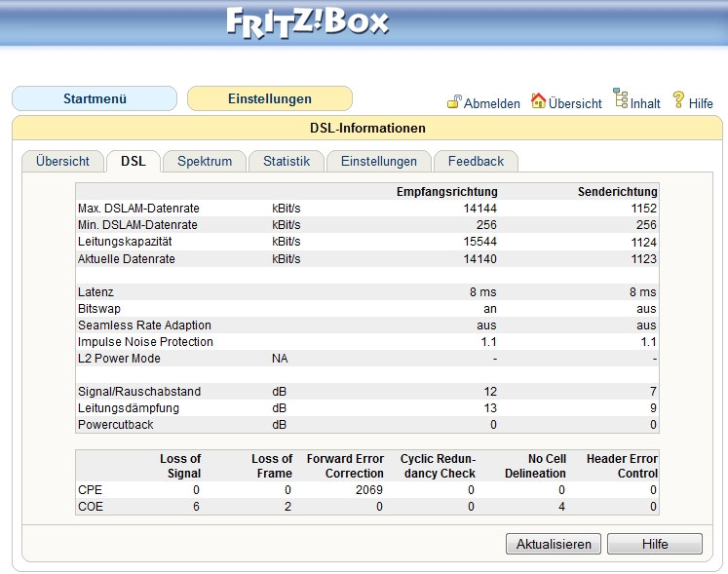Click the Empfangsrichtung column header

pos(446,192)
